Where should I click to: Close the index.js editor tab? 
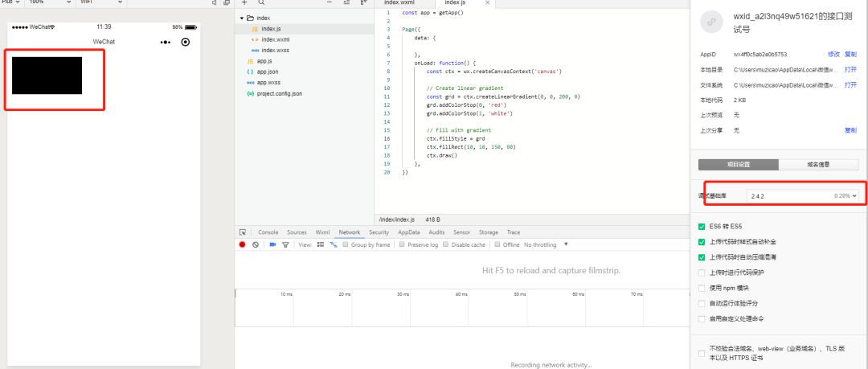[487, 2]
